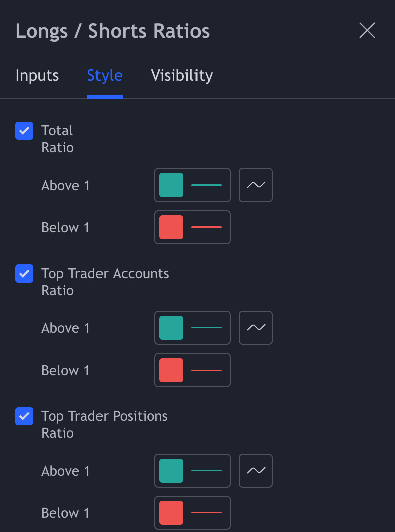Toggle the Top Trader Accounts Ratio checkbox
Screen dimensions: 395x532
[24, 274]
